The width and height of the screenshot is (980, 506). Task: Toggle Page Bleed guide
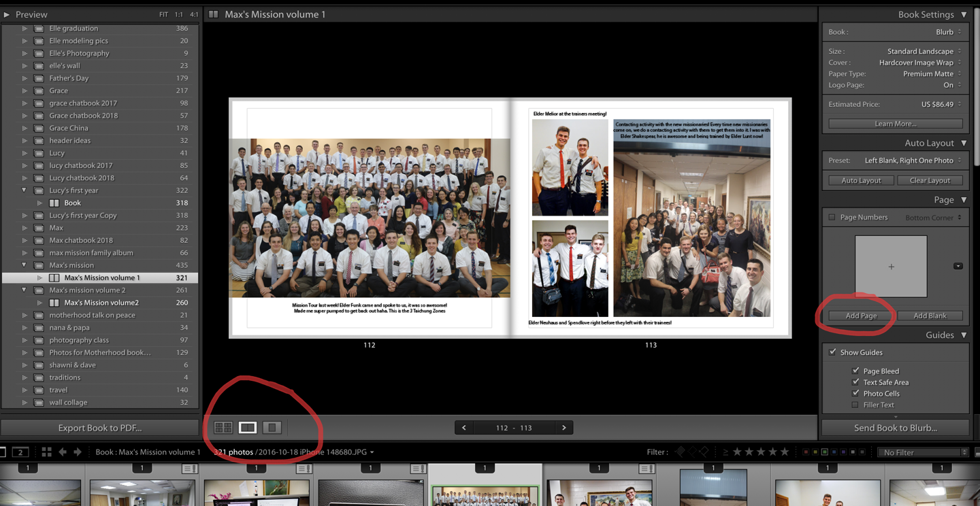(855, 371)
